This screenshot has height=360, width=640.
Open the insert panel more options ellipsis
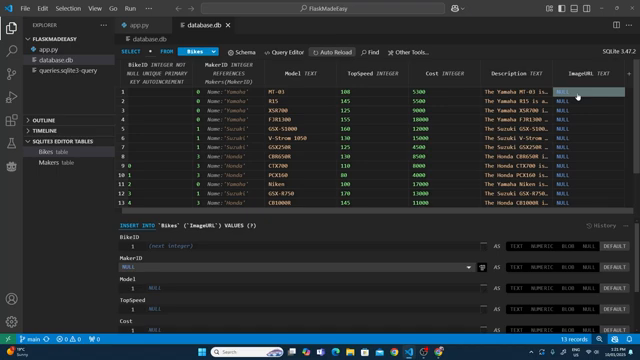coord(626,225)
